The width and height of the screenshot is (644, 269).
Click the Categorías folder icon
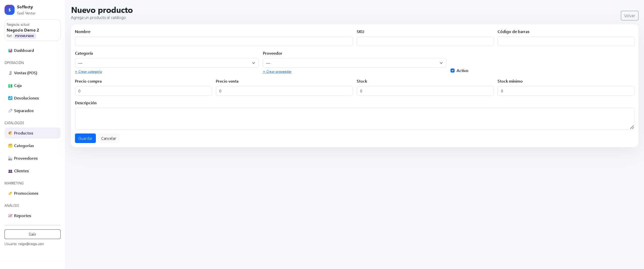10,146
